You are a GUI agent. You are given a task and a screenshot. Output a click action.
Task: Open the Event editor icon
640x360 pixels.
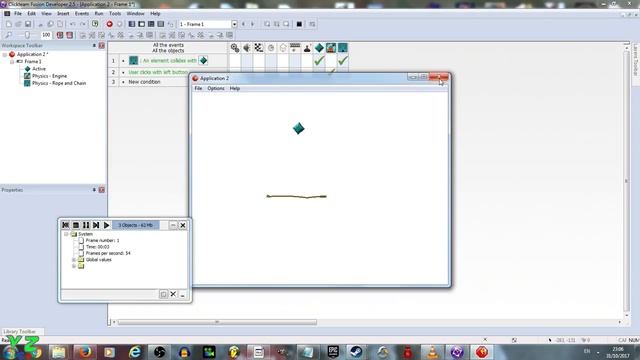tap(151, 24)
